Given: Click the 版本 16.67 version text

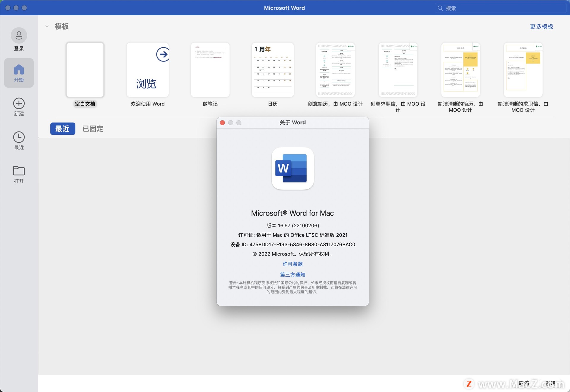Looking at the screenshot, I should coord(293,226).
